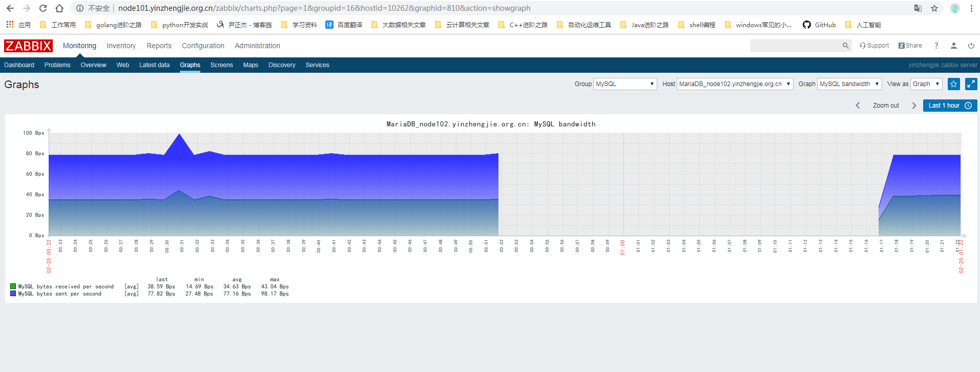Open the Screens submenu
The width and height of the screenshot is (980, 372).
click(x=221, y=65)
